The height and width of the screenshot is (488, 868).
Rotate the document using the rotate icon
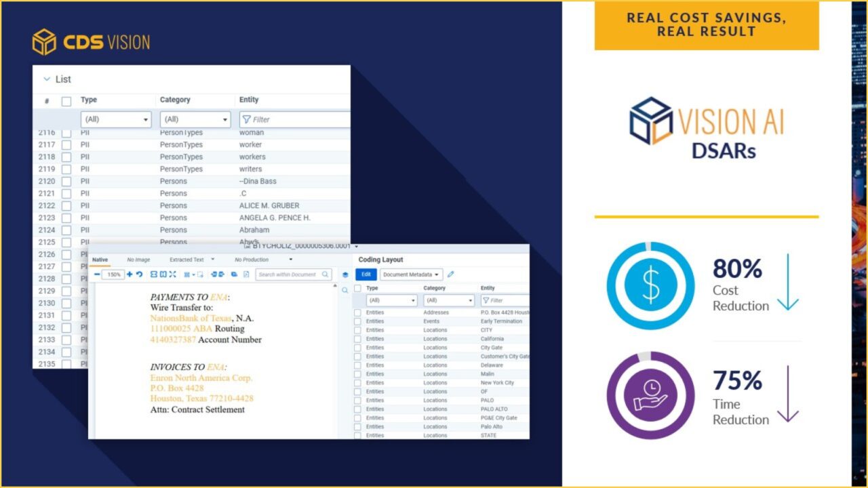coord(140,274)
